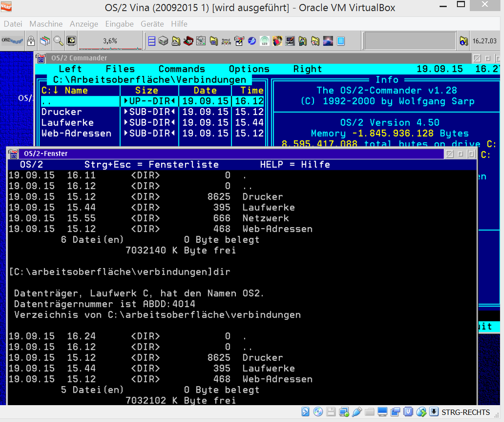Click the shared folders status icon

click(x=369, y=412)
